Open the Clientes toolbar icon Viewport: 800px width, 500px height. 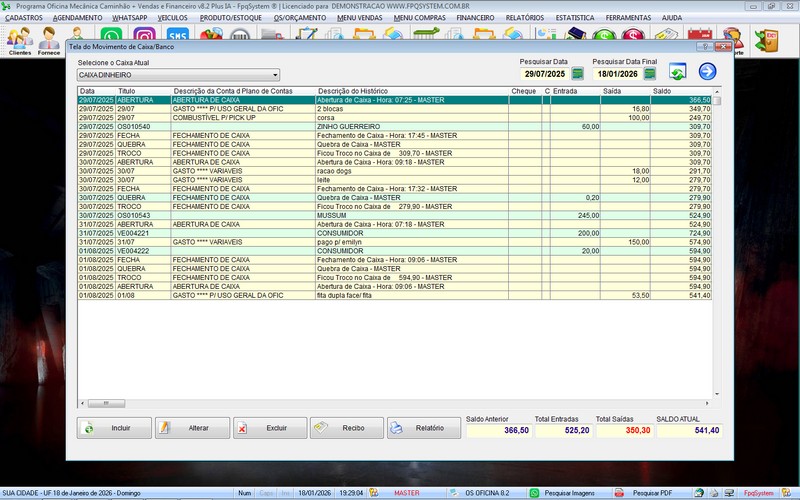pos(19,40)
